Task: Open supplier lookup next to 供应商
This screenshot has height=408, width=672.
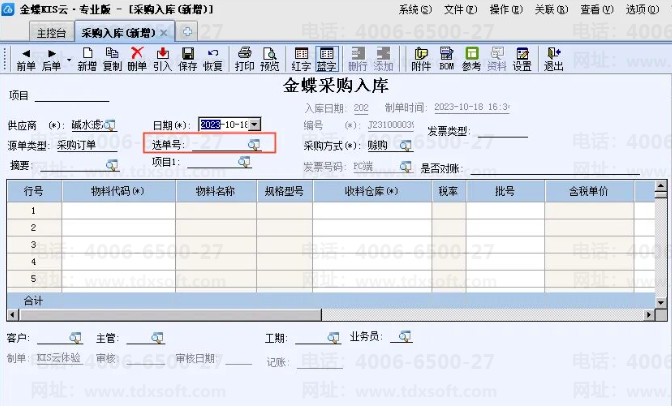Action: point(110,125)
